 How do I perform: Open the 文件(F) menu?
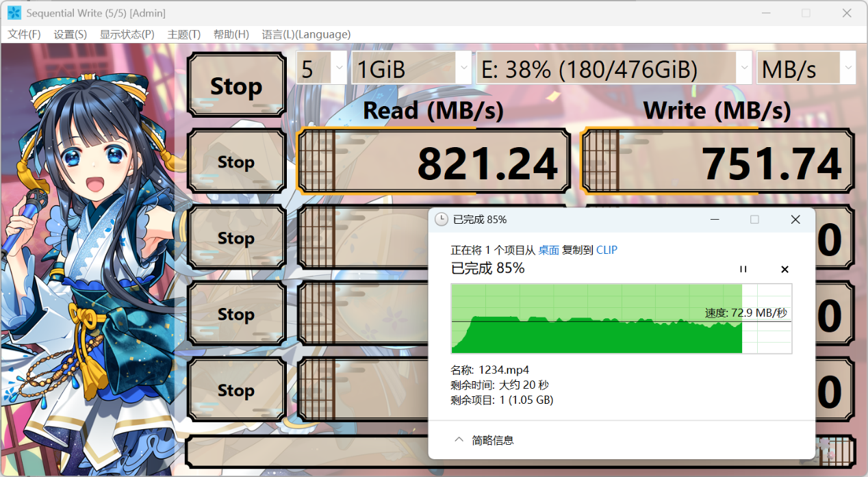(24, 34)
